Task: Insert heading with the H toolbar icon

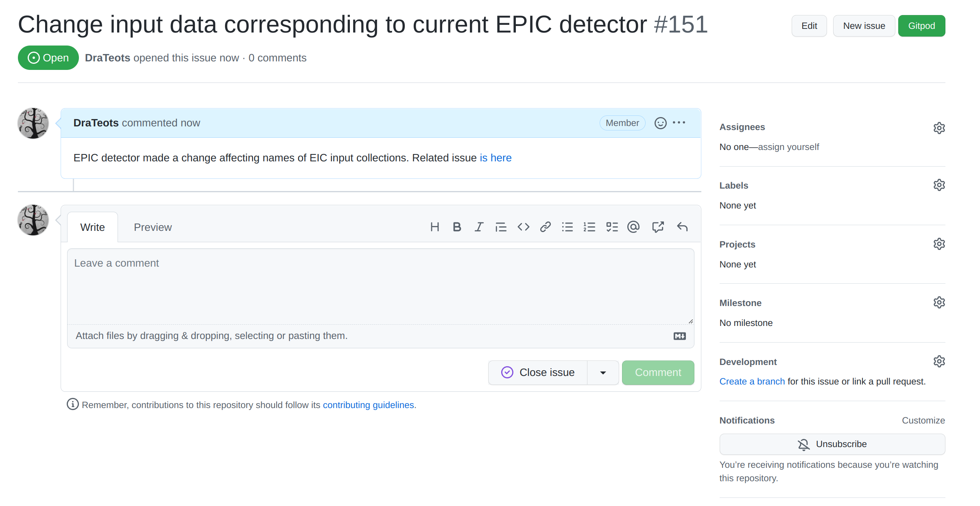Action: 434,227
